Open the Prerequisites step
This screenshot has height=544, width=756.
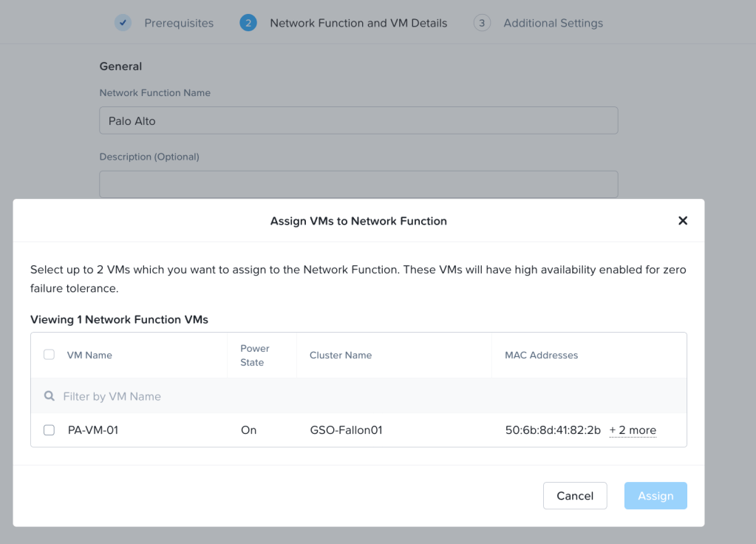[x=179, y=23]
